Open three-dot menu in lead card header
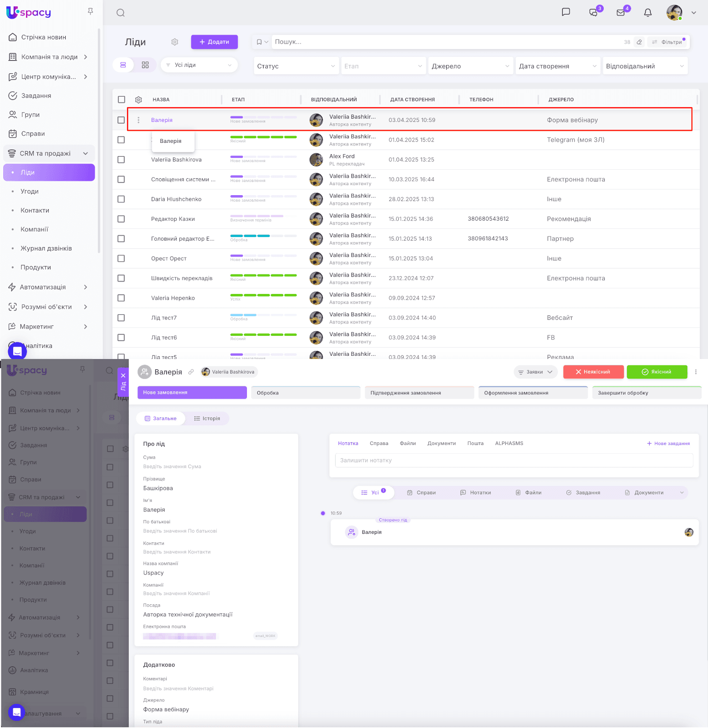 pos(696,372)
